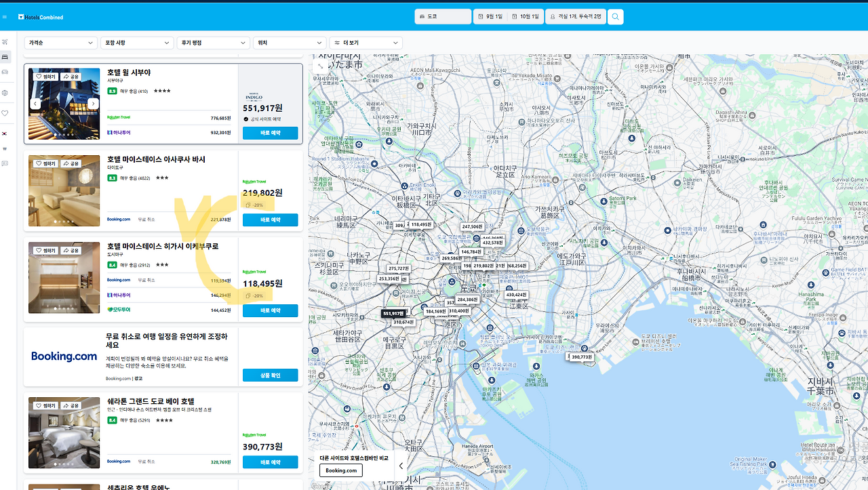Select the 하나투어 932,301원 offer
Viewport: 868px width, 490px height.
(169, 133)
